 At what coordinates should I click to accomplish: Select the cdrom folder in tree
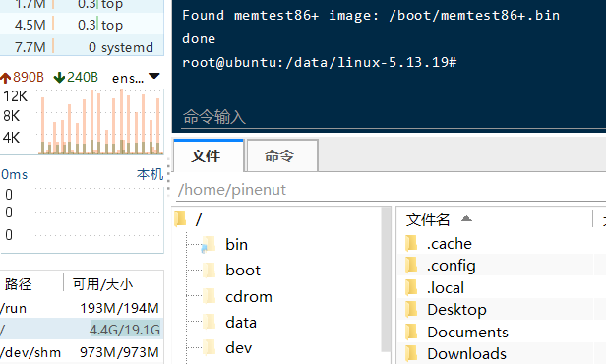click(249, 297)
